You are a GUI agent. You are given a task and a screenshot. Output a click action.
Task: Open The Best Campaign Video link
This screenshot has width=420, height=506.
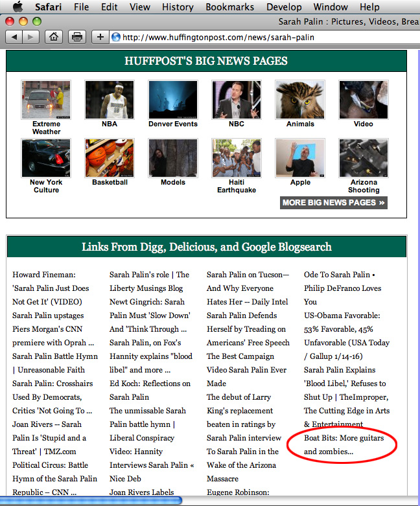click(x=246, y=370)
